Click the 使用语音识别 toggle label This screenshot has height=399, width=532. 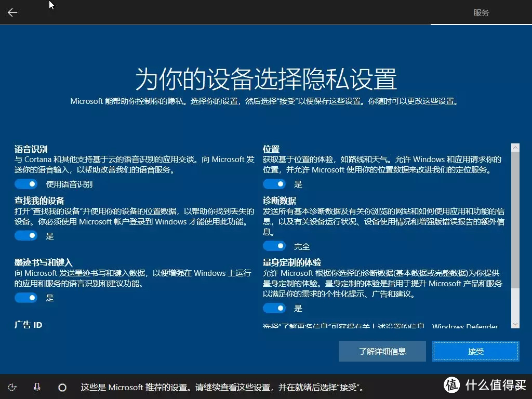[69, 183]
